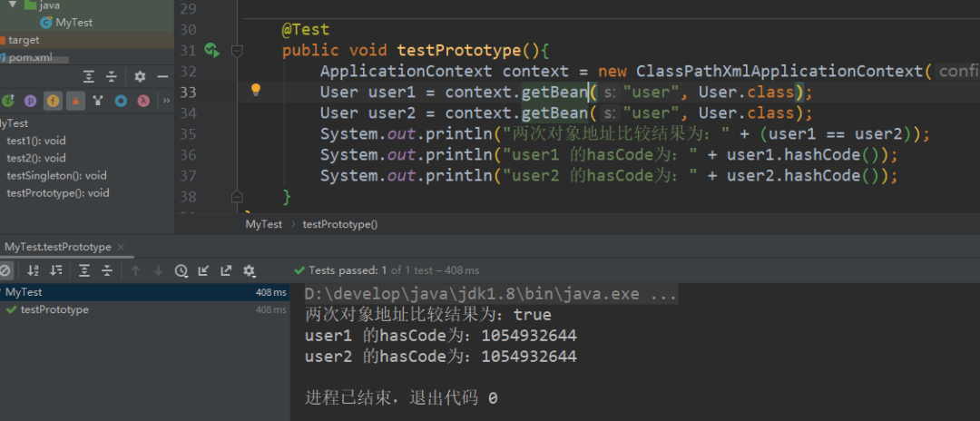Click the exit code 0 console line

(401, 398)
